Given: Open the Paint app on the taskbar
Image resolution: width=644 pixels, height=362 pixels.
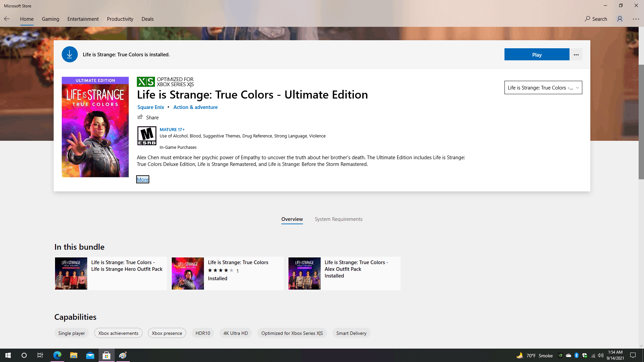Looking at the screenshot, I should [123, 355].
